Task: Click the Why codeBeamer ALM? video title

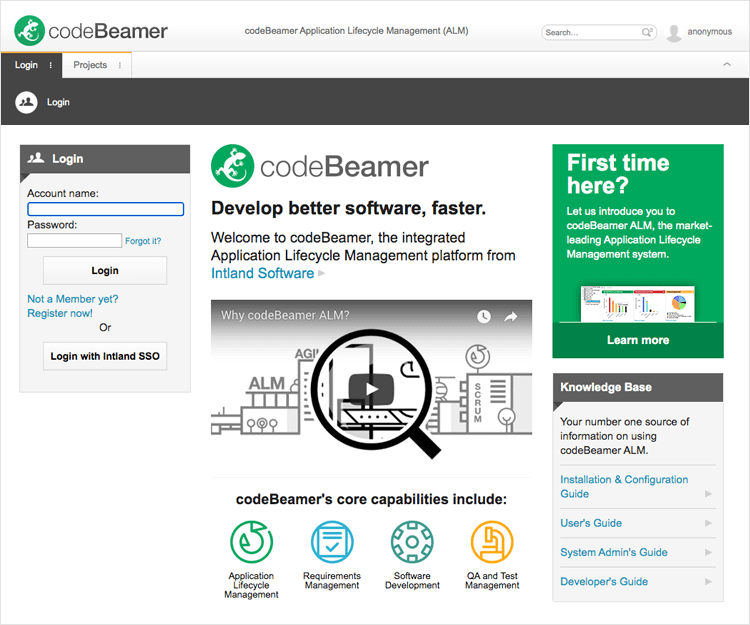Action: [x=285, y=316]
